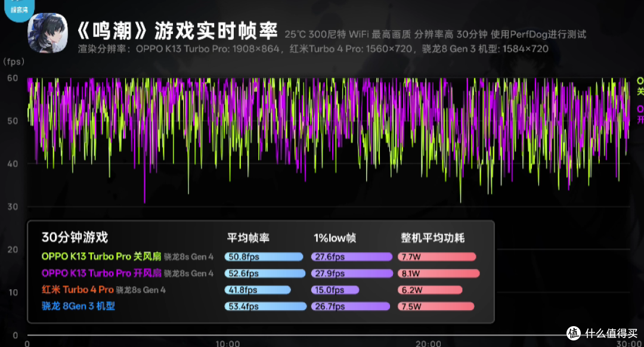Click the 40 mark on the fps axis
Screen dimensions: 644x347
click(13, 164)
